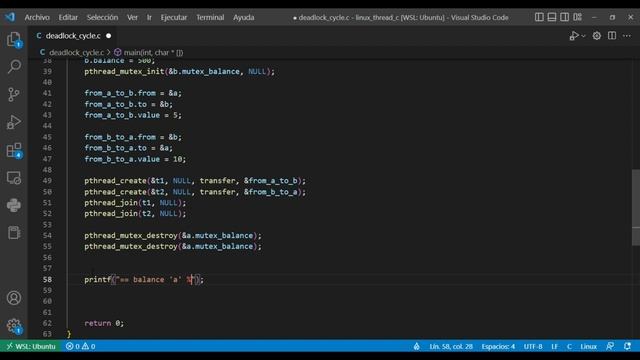640x360 pixels.
Task: Open the Ver menu
Action: point(132,18)
